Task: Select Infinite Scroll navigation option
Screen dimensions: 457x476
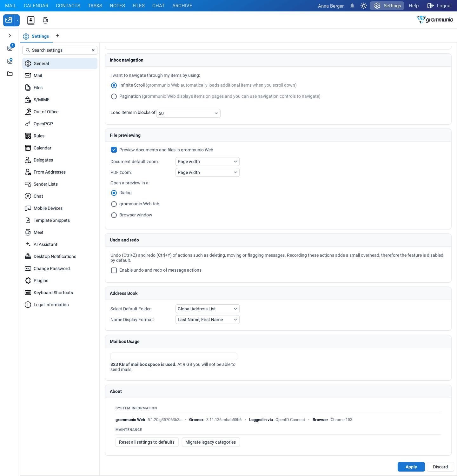Action: [114, 85]
